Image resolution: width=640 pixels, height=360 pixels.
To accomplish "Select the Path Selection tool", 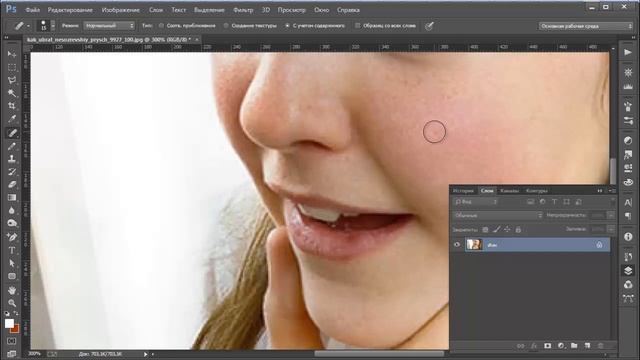I will [12, 263].
